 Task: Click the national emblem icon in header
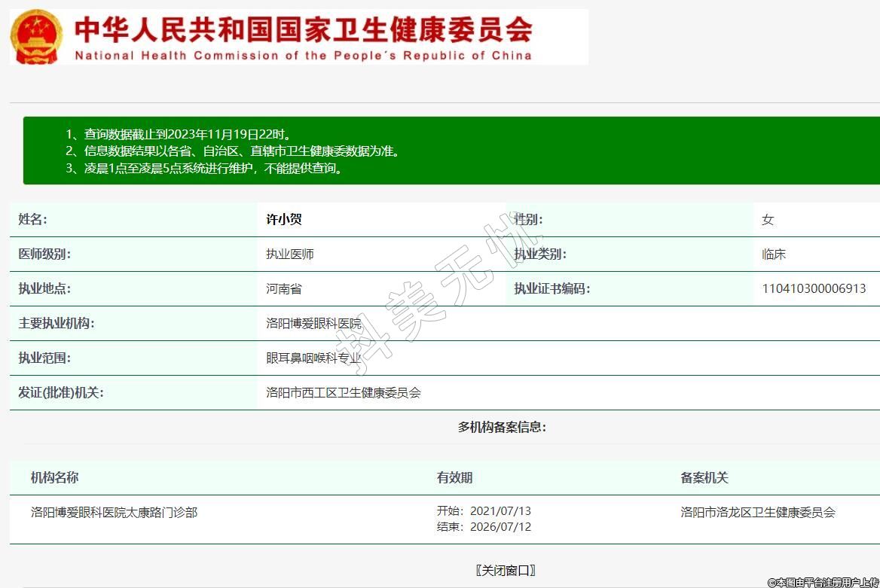37,36
